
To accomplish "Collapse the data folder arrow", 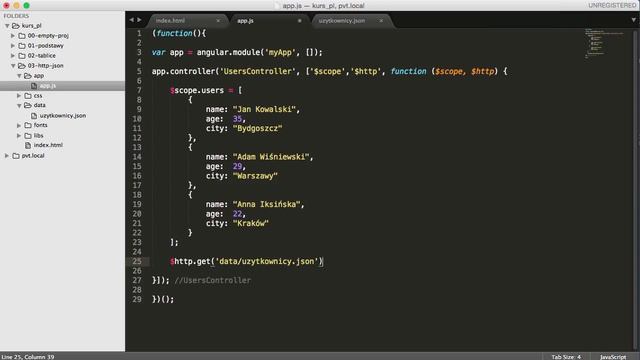I will tap(19, 106).
